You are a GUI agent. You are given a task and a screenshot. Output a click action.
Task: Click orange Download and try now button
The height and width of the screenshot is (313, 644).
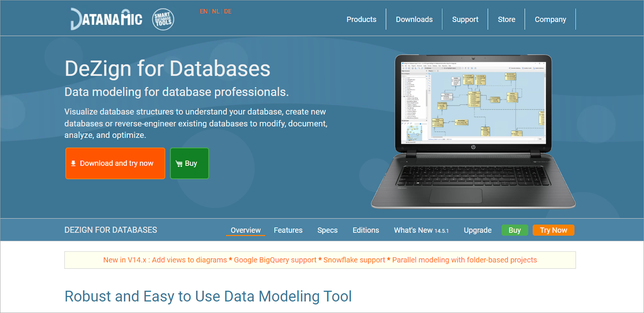point(116,163)
